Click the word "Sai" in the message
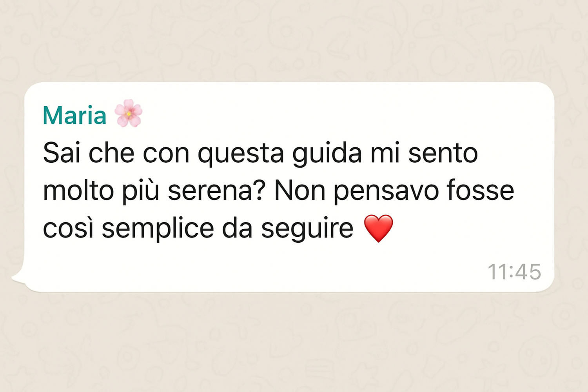The height and width of the screenshot is (392, 588). point(62,153)
